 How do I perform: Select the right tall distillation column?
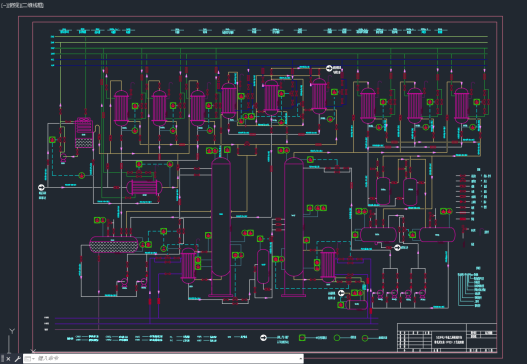[293, 227]
